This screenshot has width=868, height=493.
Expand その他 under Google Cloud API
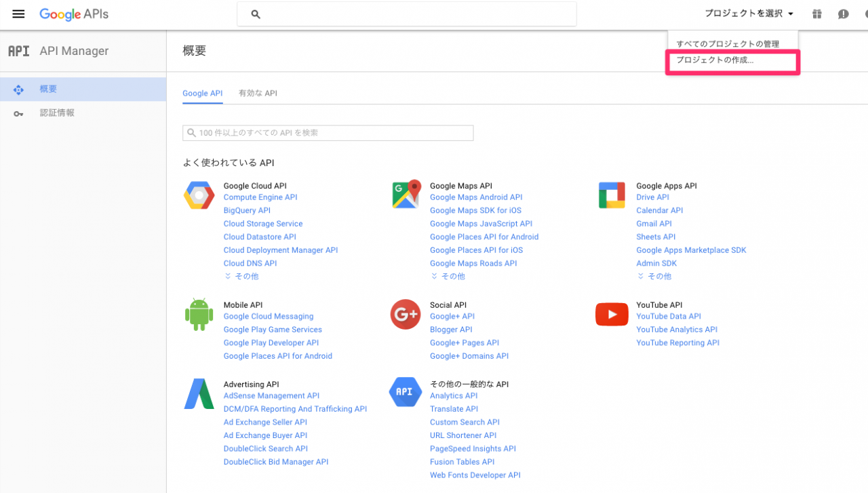(241, 276)
